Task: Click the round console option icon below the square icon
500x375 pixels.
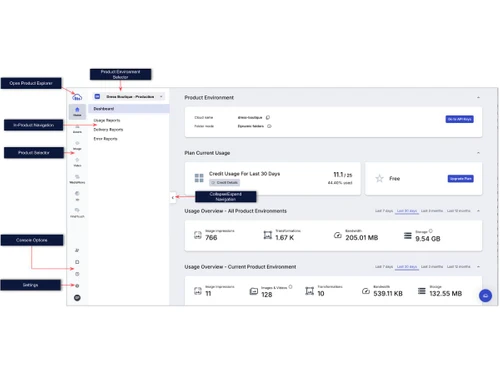Action: pyautogui.click(x=77, y=274)
